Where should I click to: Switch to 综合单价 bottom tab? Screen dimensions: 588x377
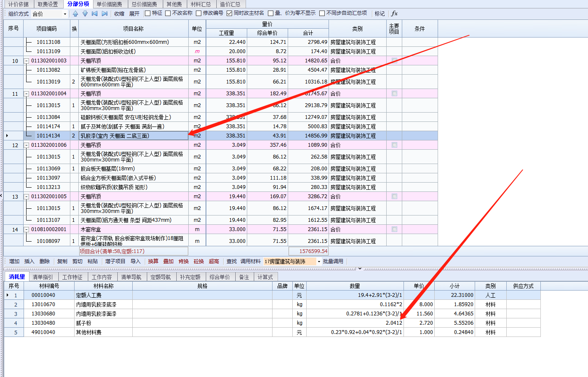point(220,277)
